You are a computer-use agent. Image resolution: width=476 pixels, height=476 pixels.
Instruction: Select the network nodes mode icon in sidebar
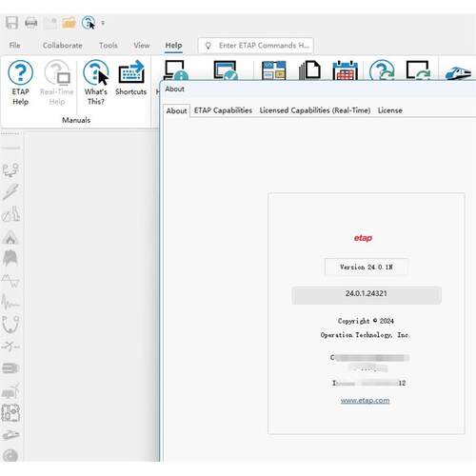(10, 169)
